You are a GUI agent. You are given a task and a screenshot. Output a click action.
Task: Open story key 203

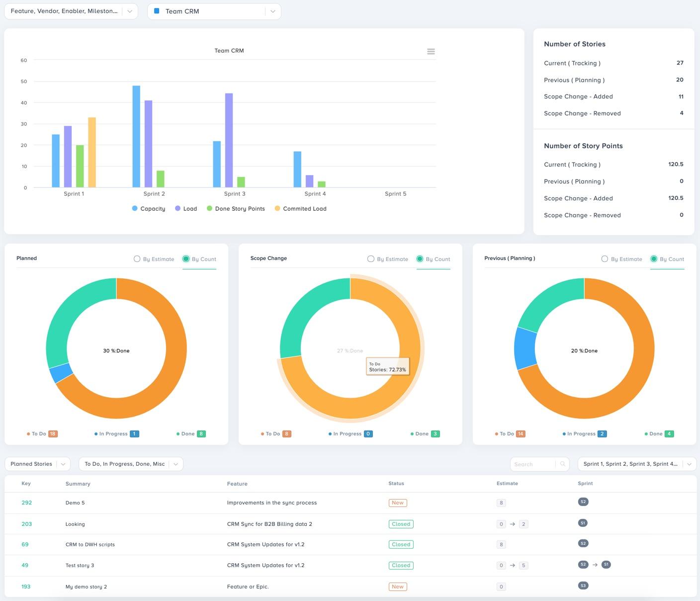point(27,524)
